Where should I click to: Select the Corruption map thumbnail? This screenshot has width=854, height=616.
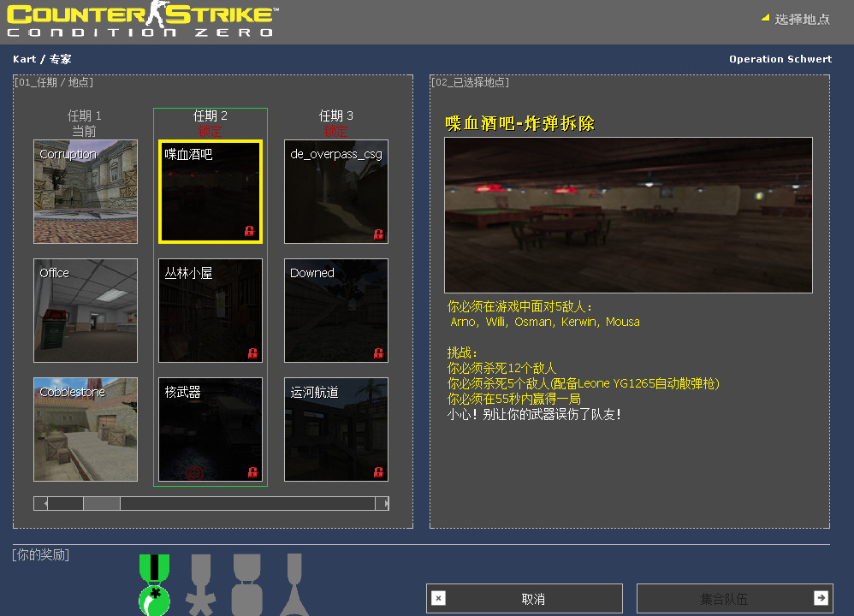[x=86, y=192]
